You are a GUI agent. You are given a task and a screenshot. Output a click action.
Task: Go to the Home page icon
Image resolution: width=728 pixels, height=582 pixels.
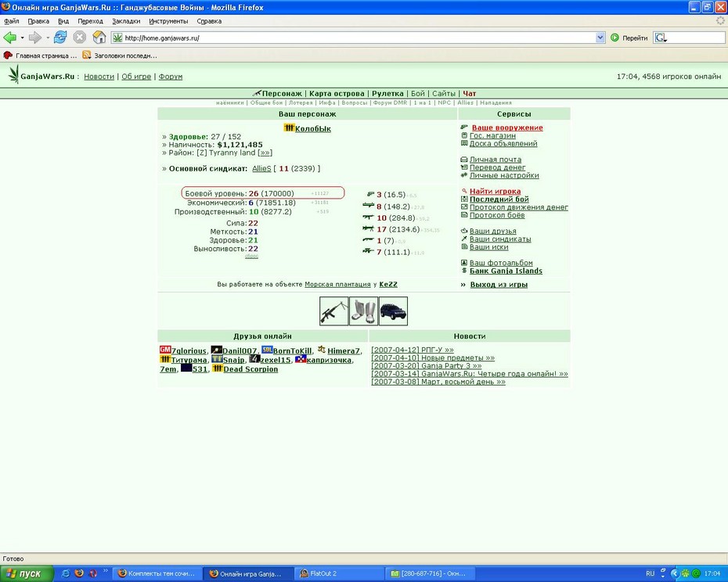coord(99,38)
